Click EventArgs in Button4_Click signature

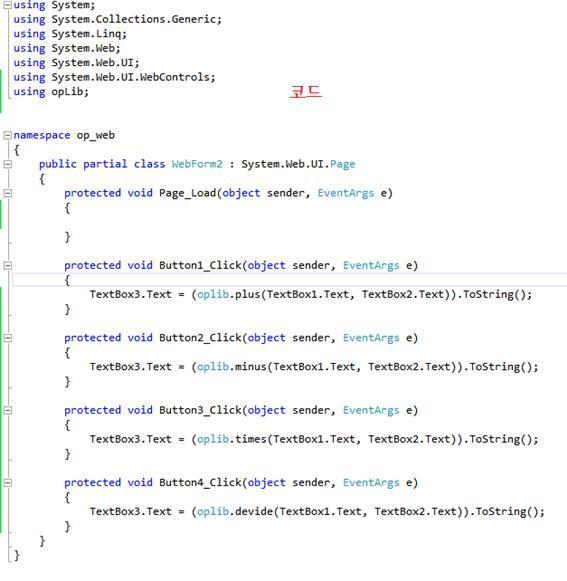click(371, 482)
